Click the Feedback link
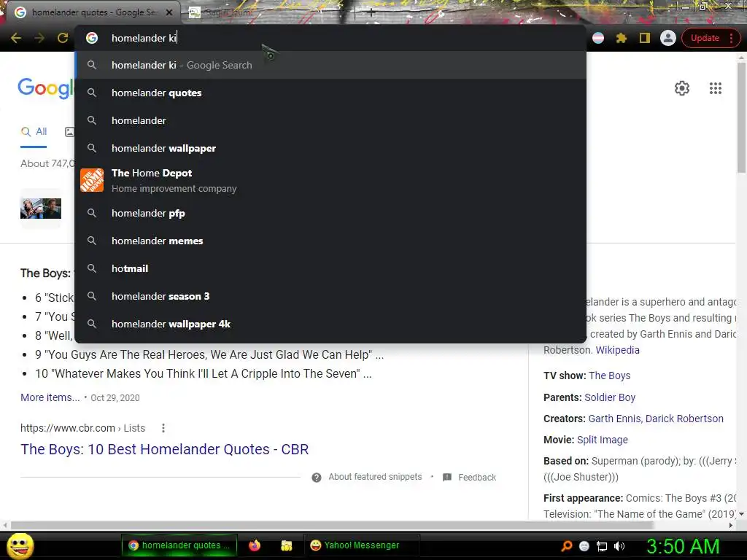 tap(477, 477)
